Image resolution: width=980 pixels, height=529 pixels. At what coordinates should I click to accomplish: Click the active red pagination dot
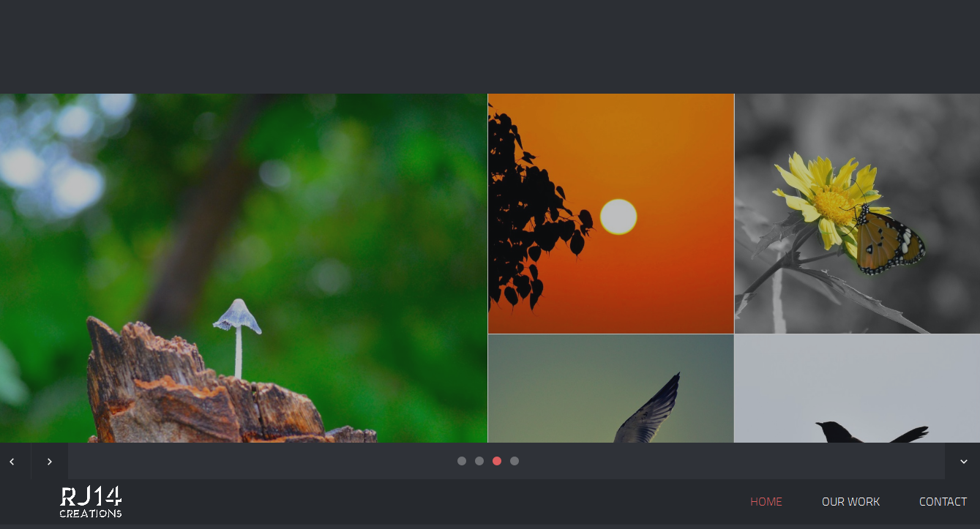click(497, 461)
